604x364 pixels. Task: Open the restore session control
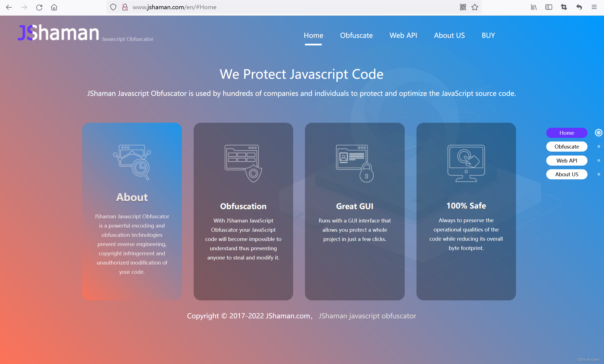click(x=579, y=7)
